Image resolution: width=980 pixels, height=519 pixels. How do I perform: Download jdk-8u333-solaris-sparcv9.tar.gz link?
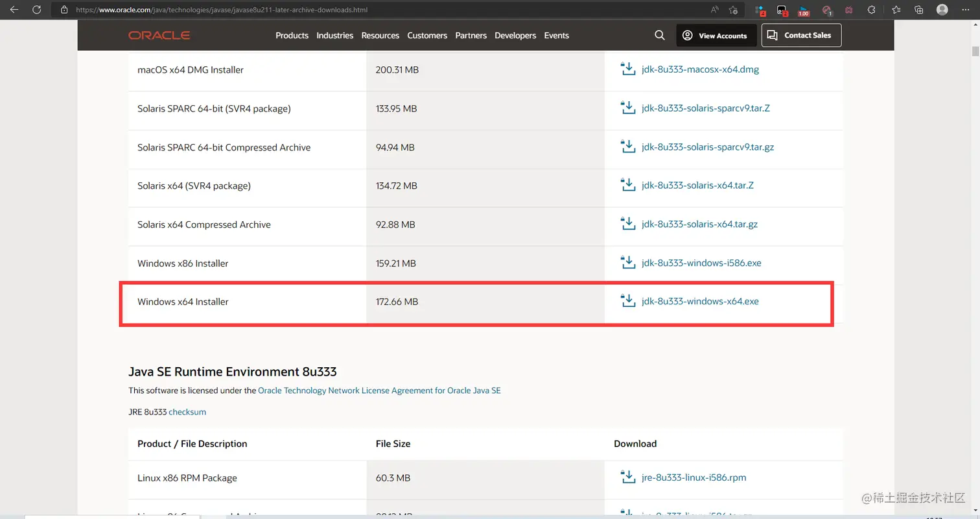click(x=708, y=147)
